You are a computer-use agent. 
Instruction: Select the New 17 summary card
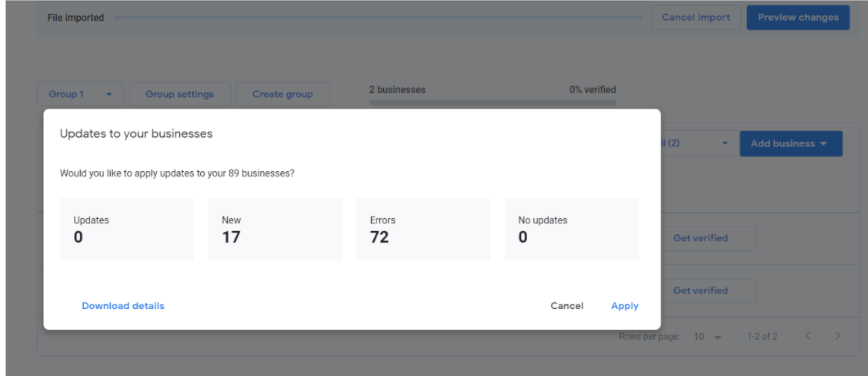click(x=275, y=229)
